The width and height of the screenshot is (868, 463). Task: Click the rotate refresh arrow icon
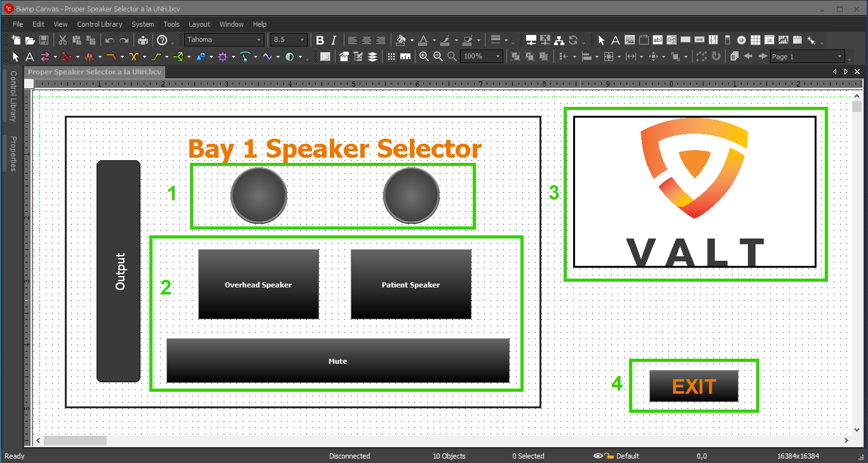pyautogui.click(x=716, y=57)
